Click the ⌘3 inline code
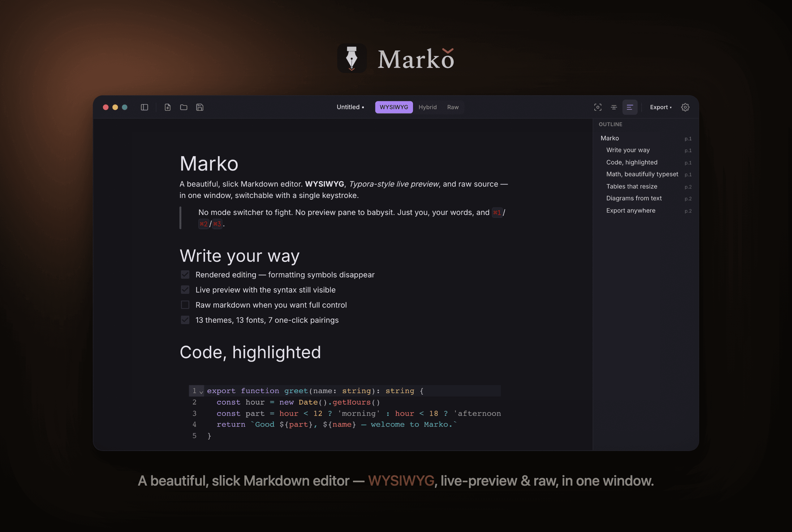Screen dimensions: 792x532 click(217, 224)
